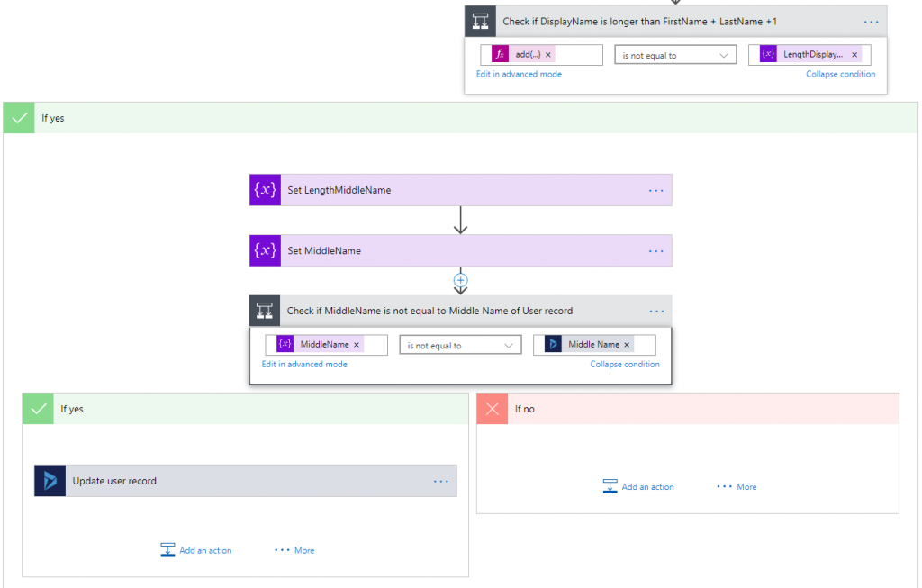Open operator dropdown in MiddleName condition
The image size is (922, 588).
click(x=460, y=345)
